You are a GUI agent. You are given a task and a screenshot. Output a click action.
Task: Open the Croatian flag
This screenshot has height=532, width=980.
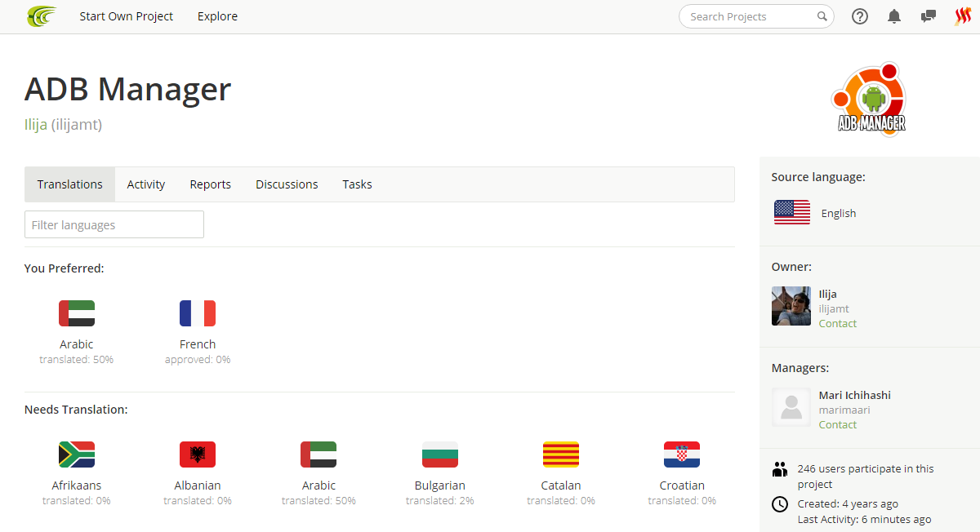click(x=682, y=454)
